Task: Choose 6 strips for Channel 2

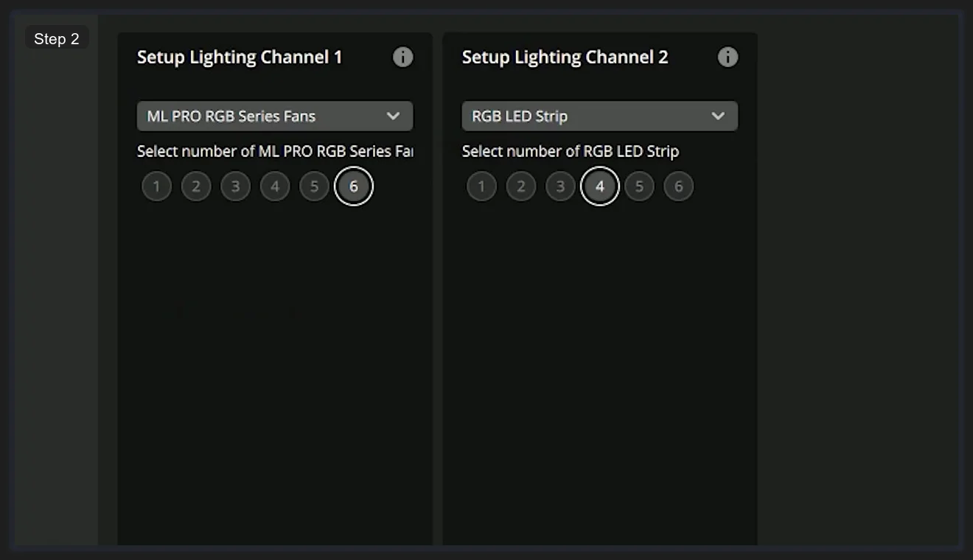Action: click(679, 186)
